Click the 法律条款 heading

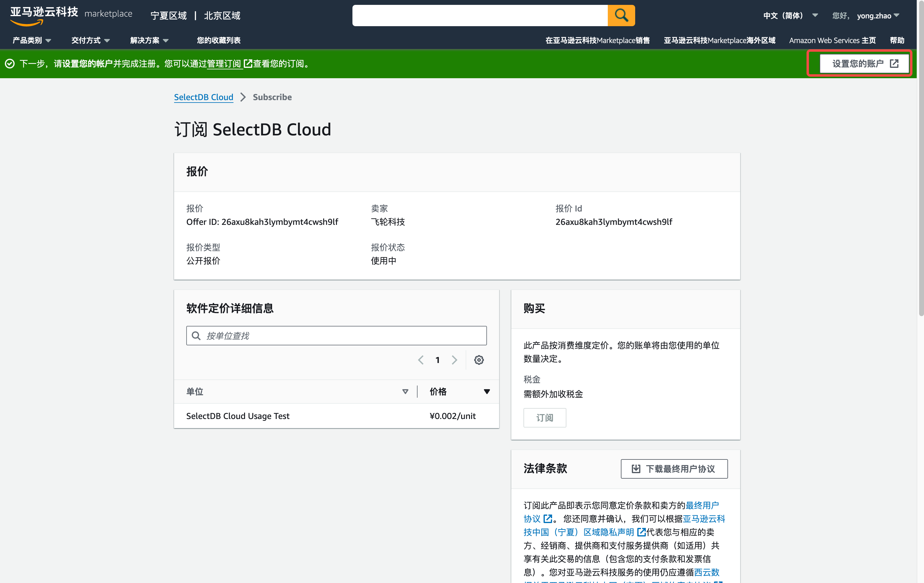point(545,468)
